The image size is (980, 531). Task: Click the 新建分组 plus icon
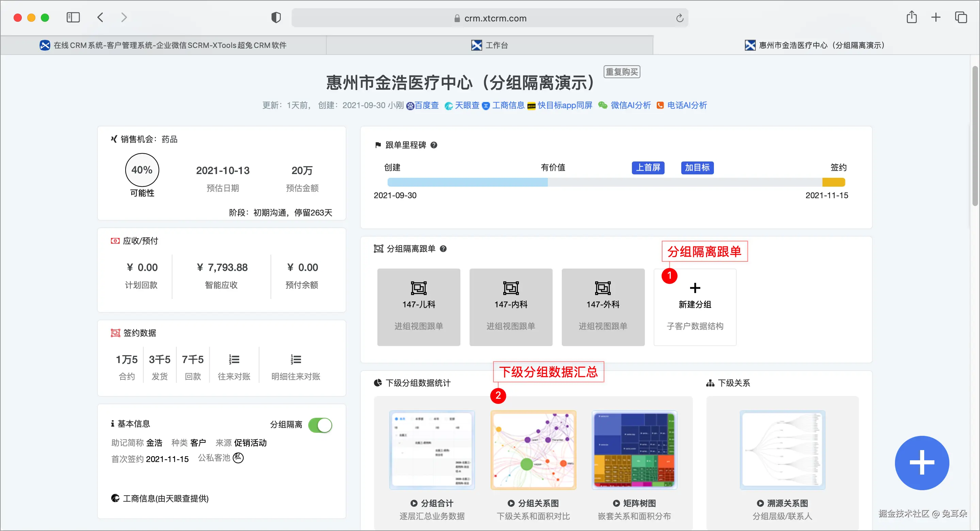click(695, 288)
